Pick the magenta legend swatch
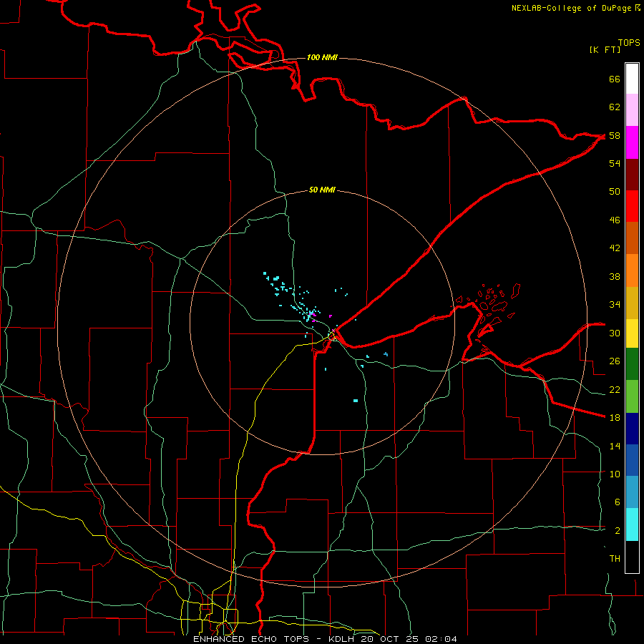This screenshot has width=644, height=644. (x=632, y=142)
